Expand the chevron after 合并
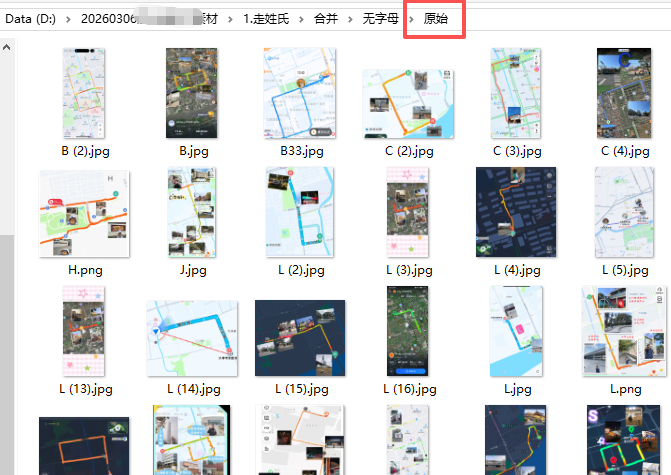Screen dimensions: 671x475 (350, 19)
